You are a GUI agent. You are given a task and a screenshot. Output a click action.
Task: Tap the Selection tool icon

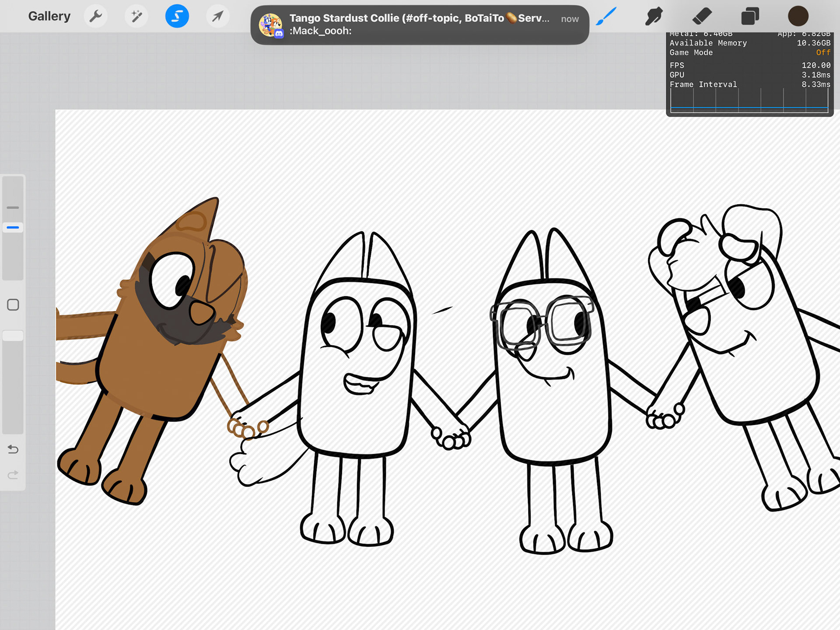[x=177, y=17]
